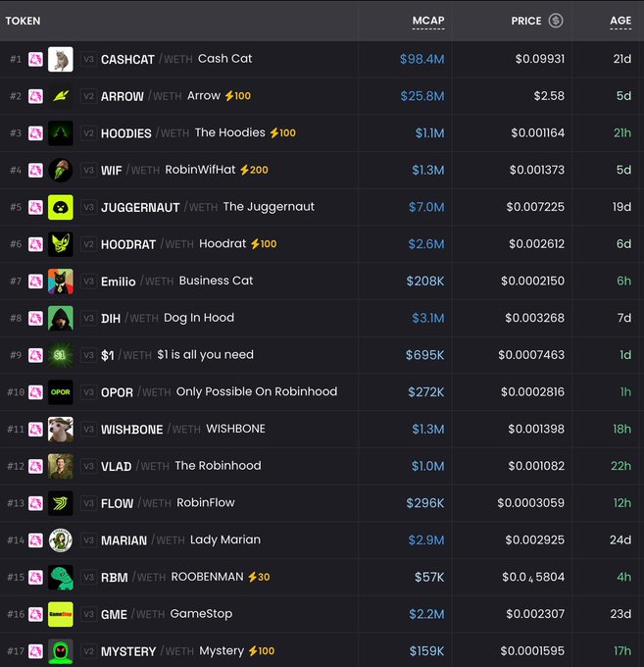Click the MARIAN Lady Marian logo
The height and width of the screenshot is (667, 644).
point(61,540)
